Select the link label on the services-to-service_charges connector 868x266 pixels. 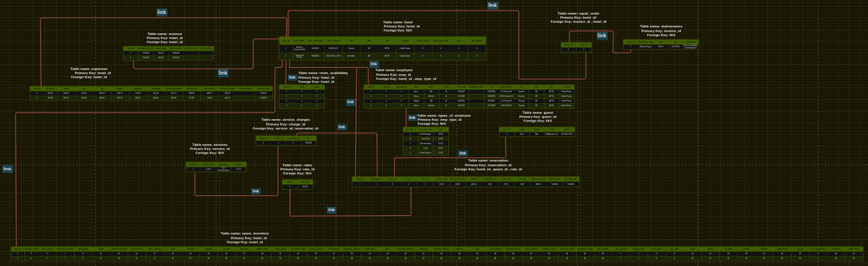256,191
